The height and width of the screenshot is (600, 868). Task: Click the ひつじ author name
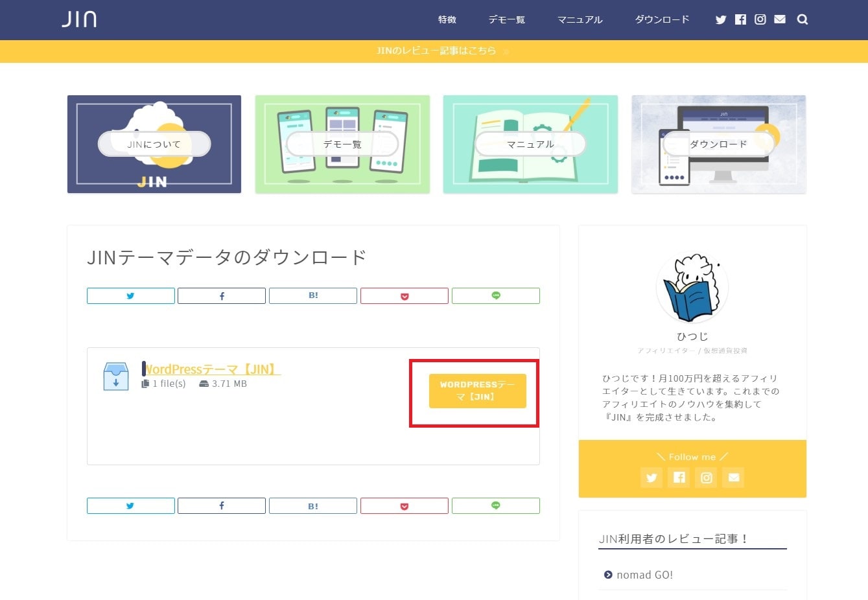click(x=692, y=336)
